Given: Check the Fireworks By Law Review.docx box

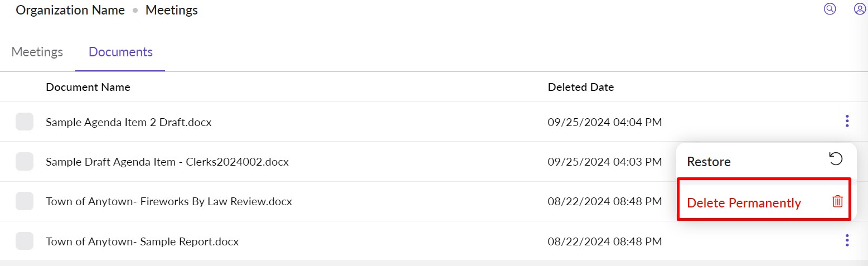Looking at the screenshot, I should (x=25, y=201).
